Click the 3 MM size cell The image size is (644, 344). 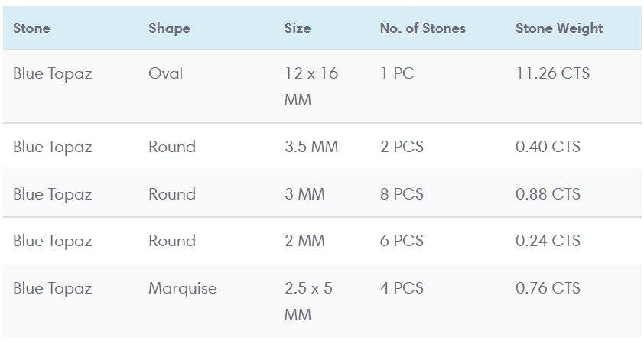tap(304, 194)
